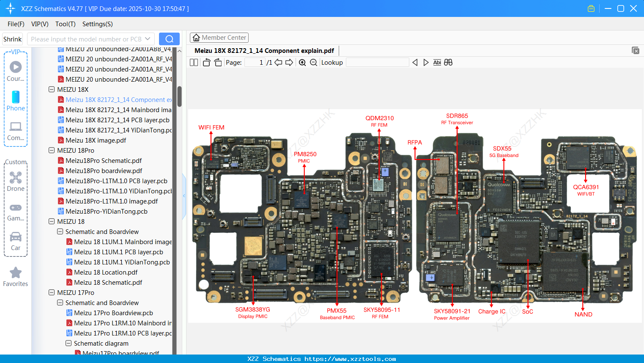Zoom out of the PDF view
The width and height of the screenshot is (644, 363).
[313, 62]
